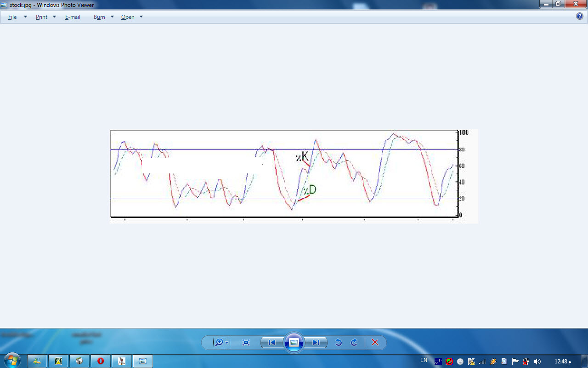The image size is (588, 368).
Task: Open the blue chart tray icon
Action: pyautogui.click(x=438, y=362)
